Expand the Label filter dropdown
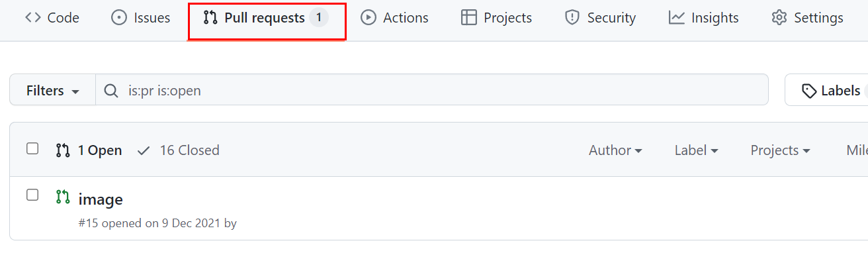 click(x=696, y=150)
